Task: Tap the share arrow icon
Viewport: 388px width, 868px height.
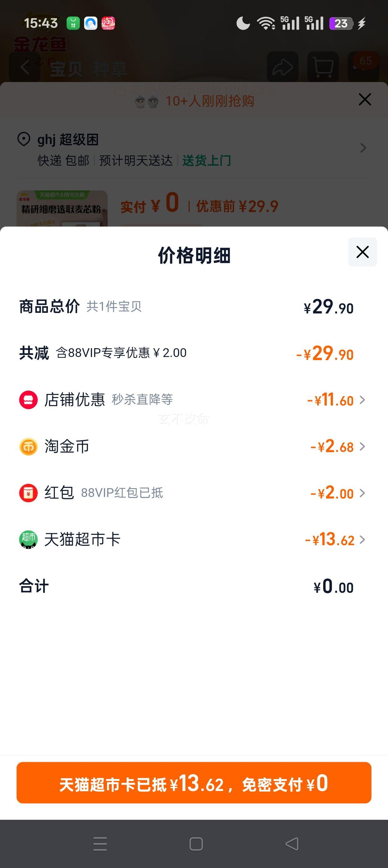Action: coord(283,67)
